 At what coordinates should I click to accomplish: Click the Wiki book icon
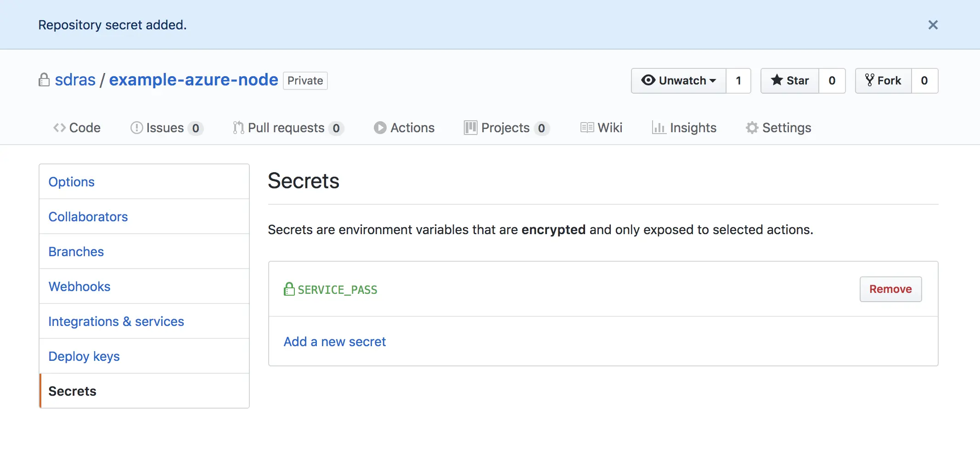coord(587,128)
